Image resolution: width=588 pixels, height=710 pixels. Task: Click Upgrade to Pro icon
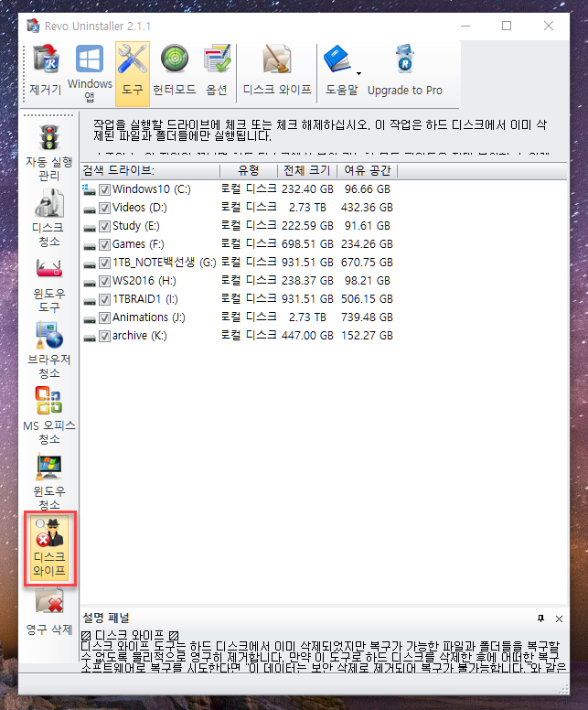[405, 59]
